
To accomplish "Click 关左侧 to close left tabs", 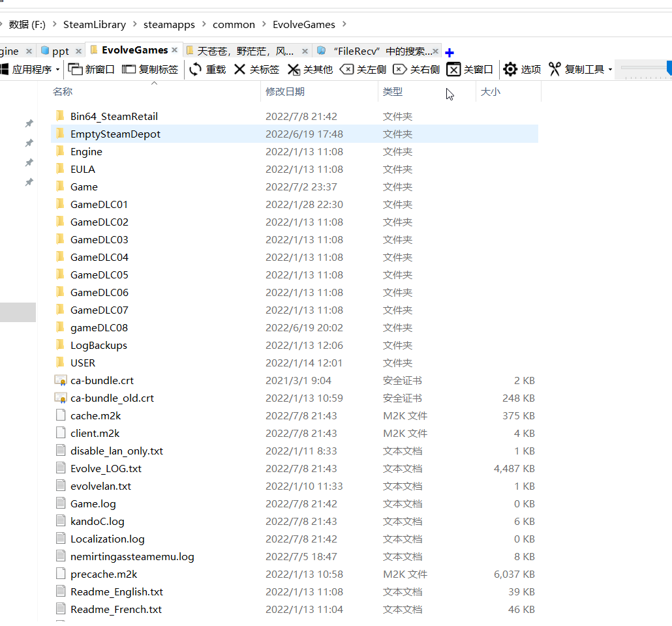I will tap(363, 69).
